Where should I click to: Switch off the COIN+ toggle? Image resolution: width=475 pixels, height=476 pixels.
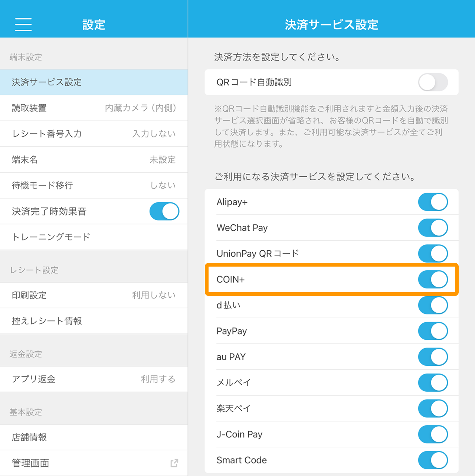(433, 279)
